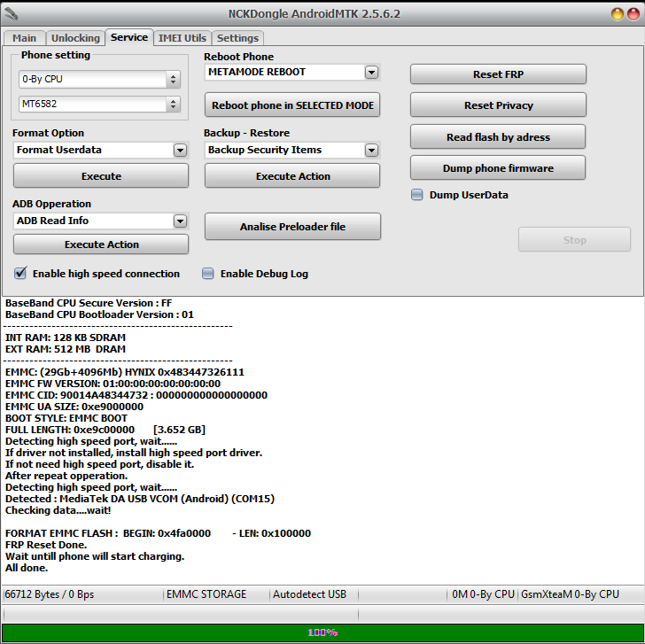Click the Reset Privacy button
This screenshot has width=645, height=644.
[498, 105]
